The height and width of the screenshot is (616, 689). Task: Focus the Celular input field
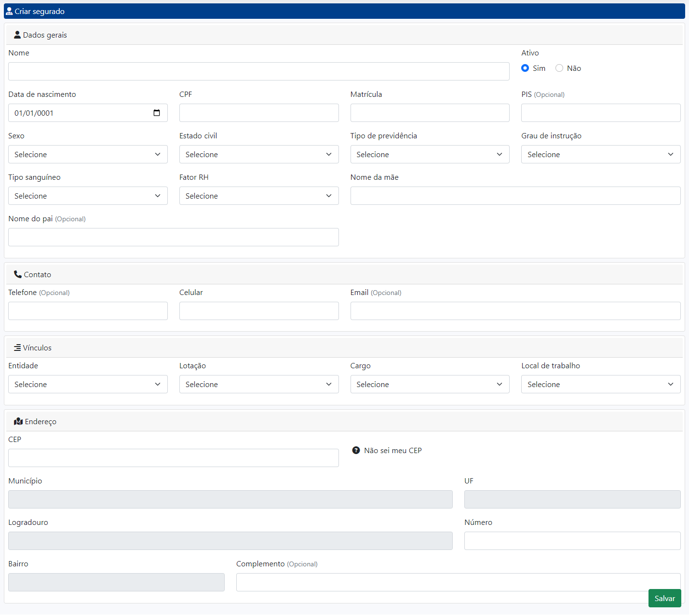(x=259, y=311)
